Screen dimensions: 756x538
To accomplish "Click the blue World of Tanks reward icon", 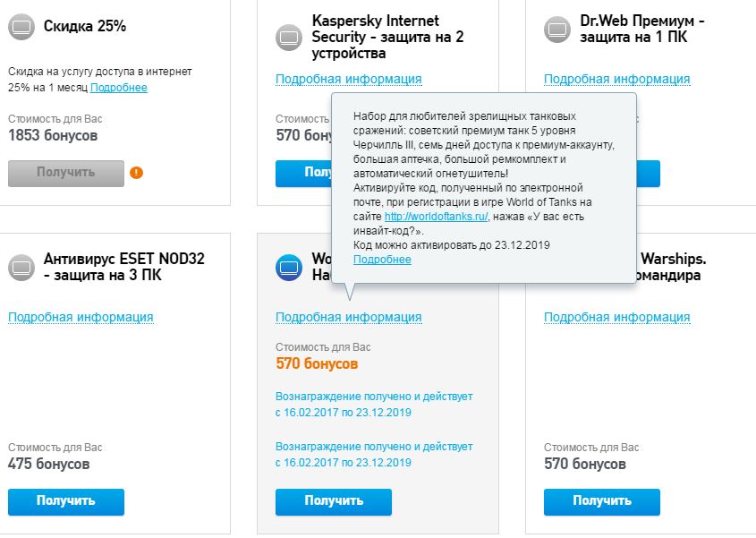I will tap(289, 267).
